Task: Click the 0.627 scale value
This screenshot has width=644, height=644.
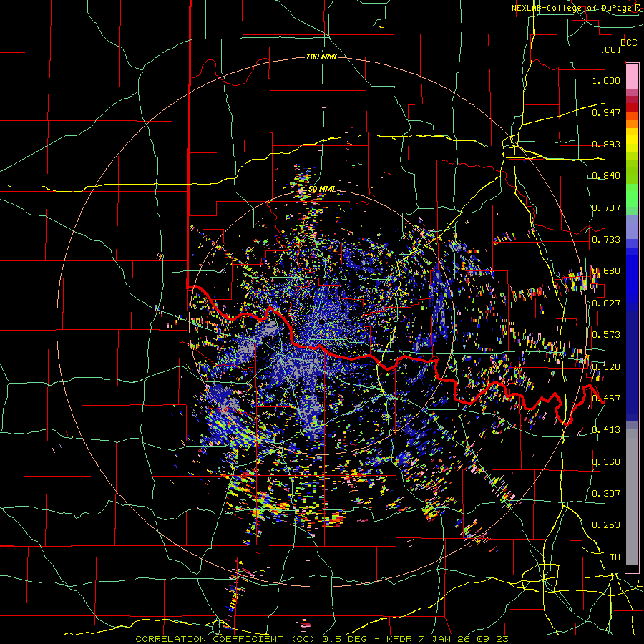Action: click(x=606, y=303)
